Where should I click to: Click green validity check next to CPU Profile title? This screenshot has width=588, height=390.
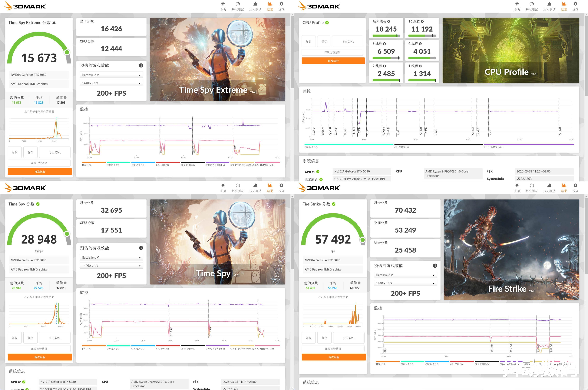point(327,23)
